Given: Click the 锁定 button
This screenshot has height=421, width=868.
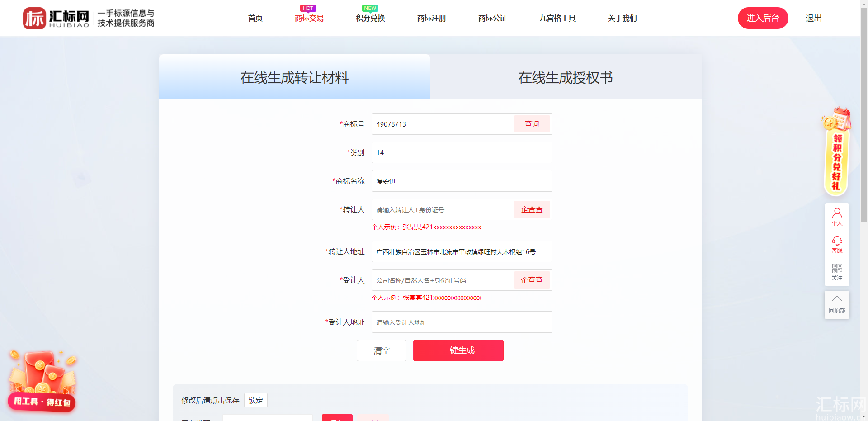Looking at the screenshot, I should click(256, 400).
